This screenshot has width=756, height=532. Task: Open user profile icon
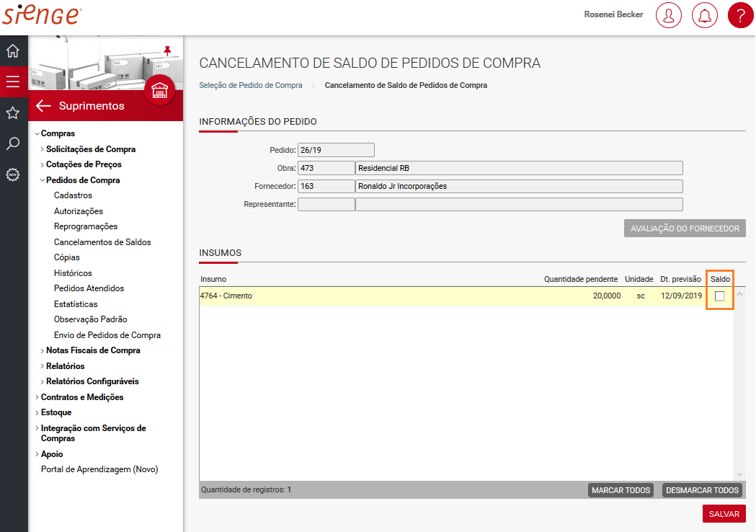coord(669,15)
